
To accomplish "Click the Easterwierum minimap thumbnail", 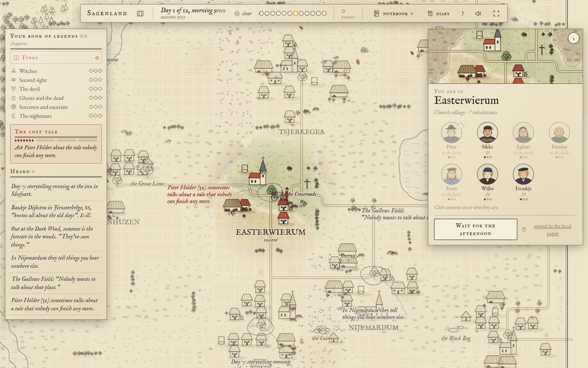I will coord(505,56).
